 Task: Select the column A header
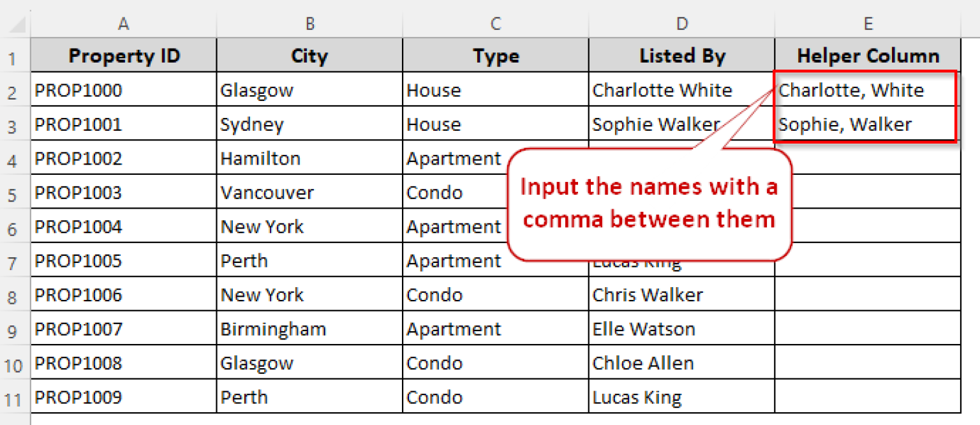(x=124, y=24)
